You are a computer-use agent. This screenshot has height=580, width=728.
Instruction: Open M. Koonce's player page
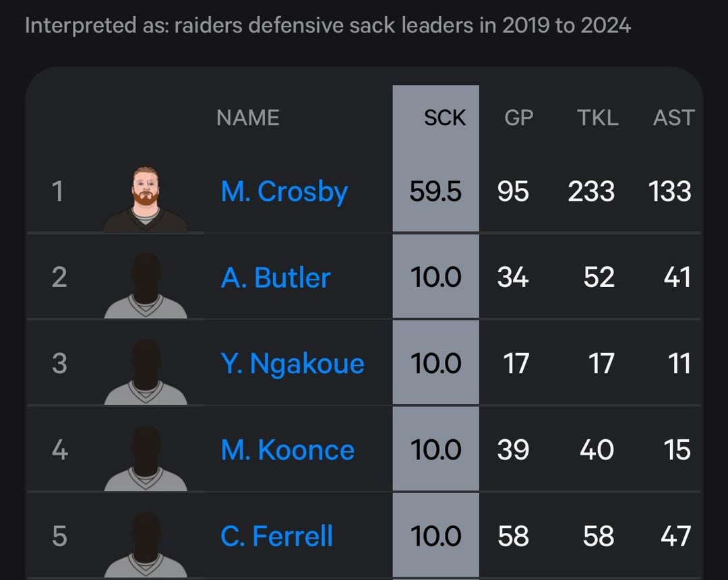286,449
